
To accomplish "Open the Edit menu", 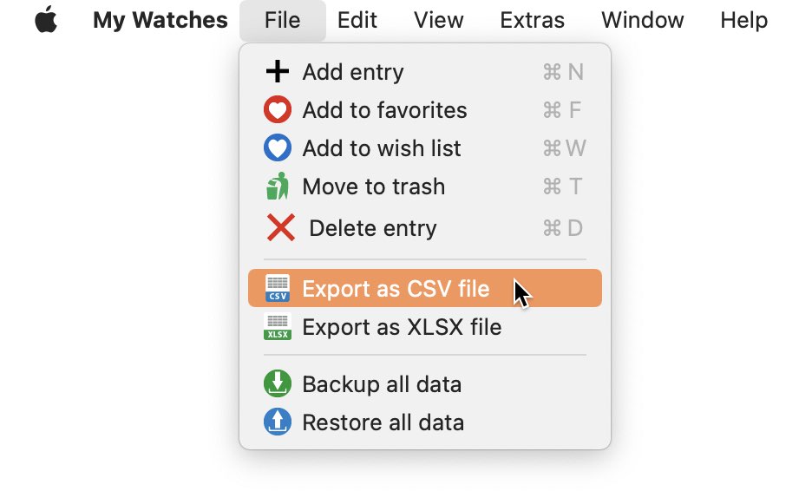I will tap(357, 20).
